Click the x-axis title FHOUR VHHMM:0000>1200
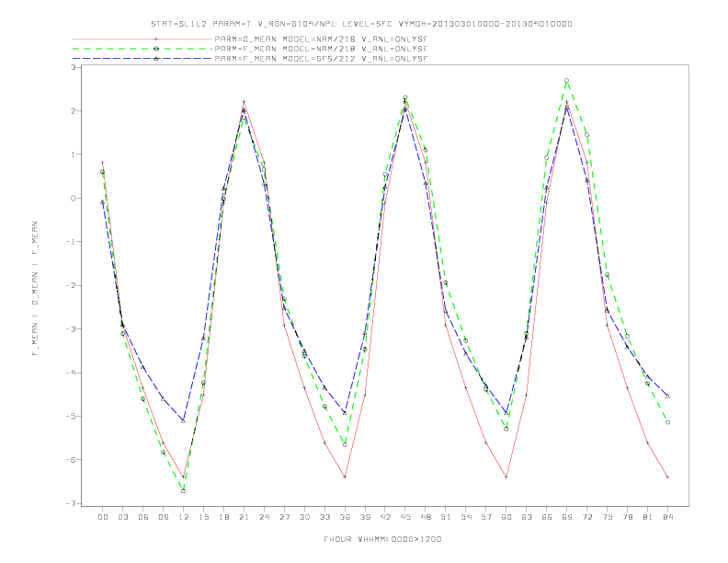 (382, 539)
